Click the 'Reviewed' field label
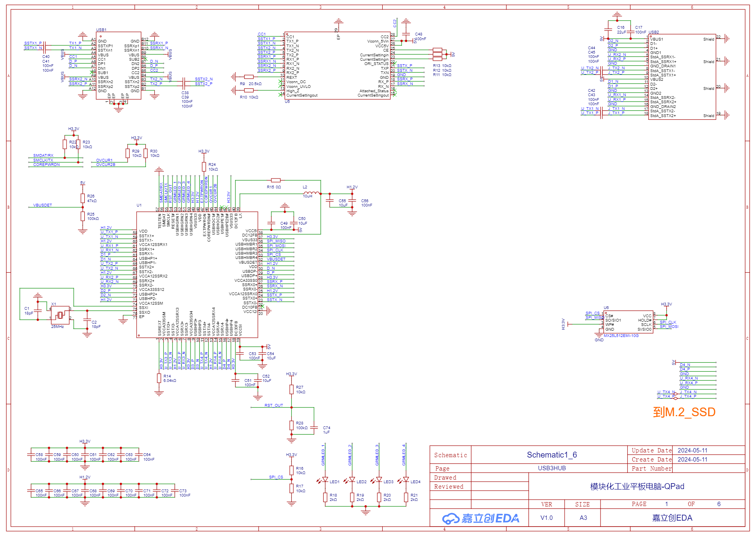The image size is (756, 536). click(448, 487)
